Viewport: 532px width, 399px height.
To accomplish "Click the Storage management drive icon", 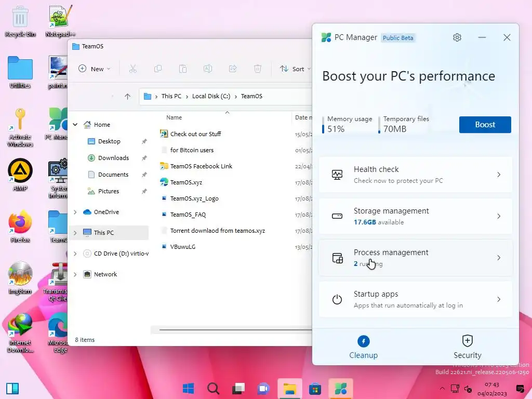I will pos(337,216).
